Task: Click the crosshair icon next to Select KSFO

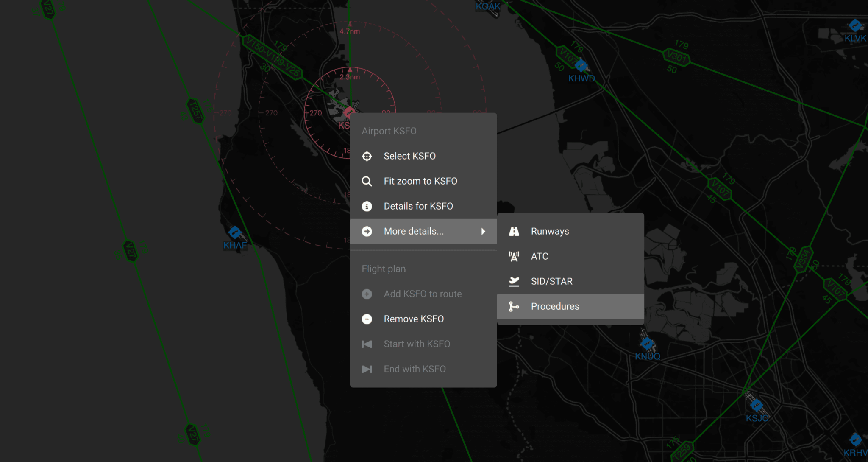Action: 367,156
